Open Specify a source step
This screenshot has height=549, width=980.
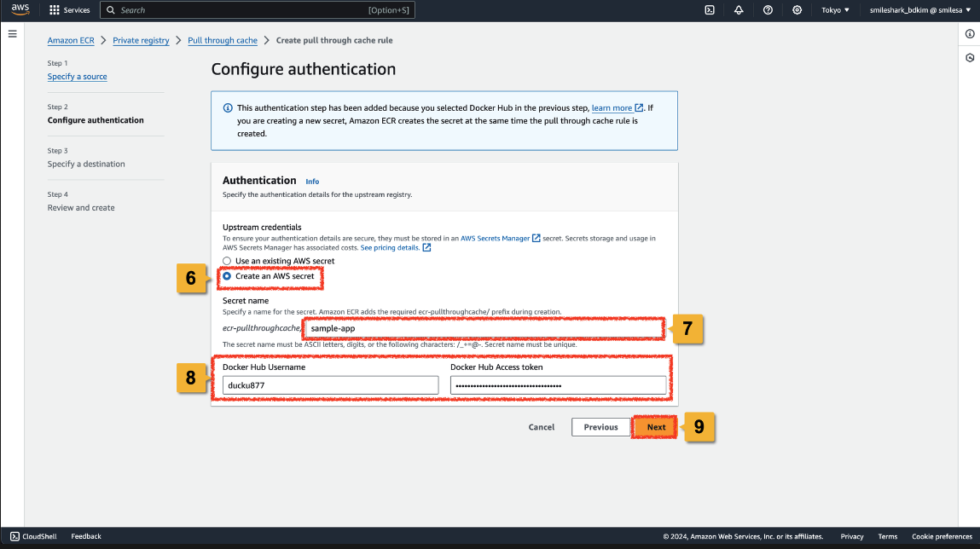coord(77,77)
